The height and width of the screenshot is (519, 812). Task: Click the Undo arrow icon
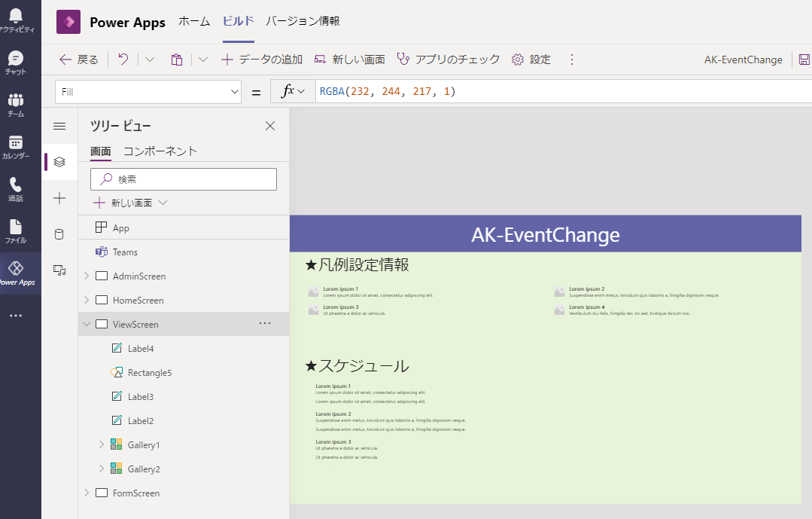[x=123, y=59]
